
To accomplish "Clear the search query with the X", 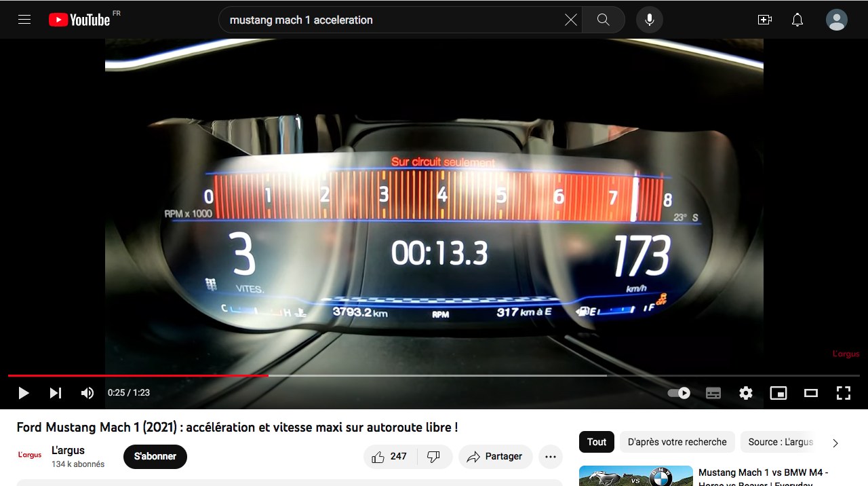I will pyautogui.click(x=571, y=20).
